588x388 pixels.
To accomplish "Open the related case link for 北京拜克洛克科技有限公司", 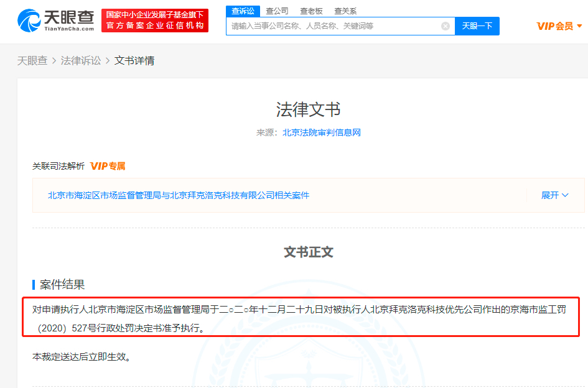I will (x=179, y=195).
